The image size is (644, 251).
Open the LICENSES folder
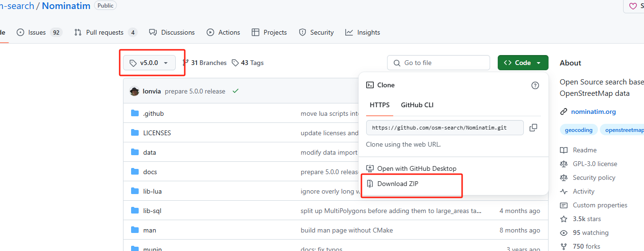point(157,133)
